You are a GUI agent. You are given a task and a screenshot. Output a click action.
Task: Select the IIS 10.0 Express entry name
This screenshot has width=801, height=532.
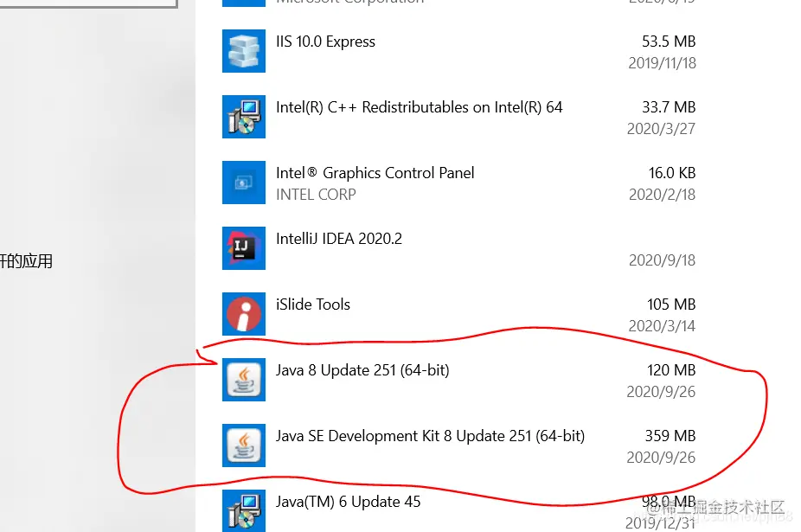click(325, 42)
